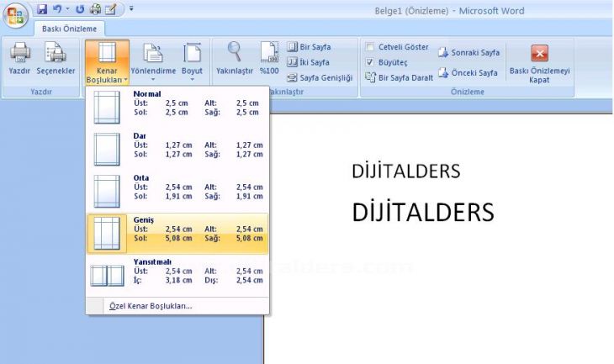The height and width of the screenshot is (364, 614).
Task: Click quick print icon in title bar
Action: 95,9
